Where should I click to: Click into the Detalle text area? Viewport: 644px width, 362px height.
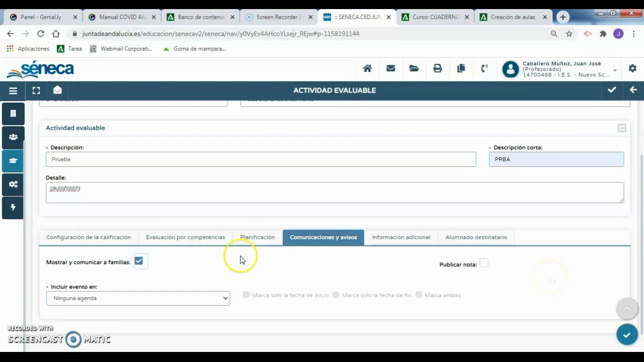click(335, 193)
